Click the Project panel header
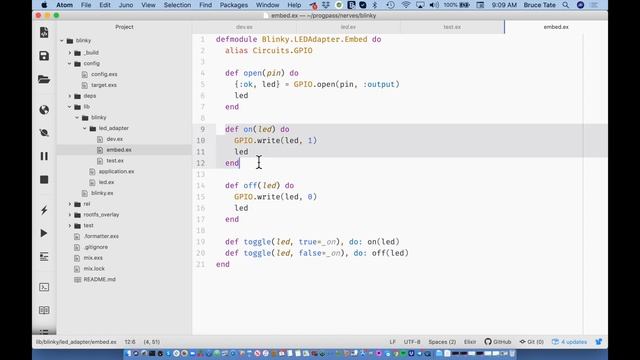Screen dimensions: 640x360 (124, 27)
